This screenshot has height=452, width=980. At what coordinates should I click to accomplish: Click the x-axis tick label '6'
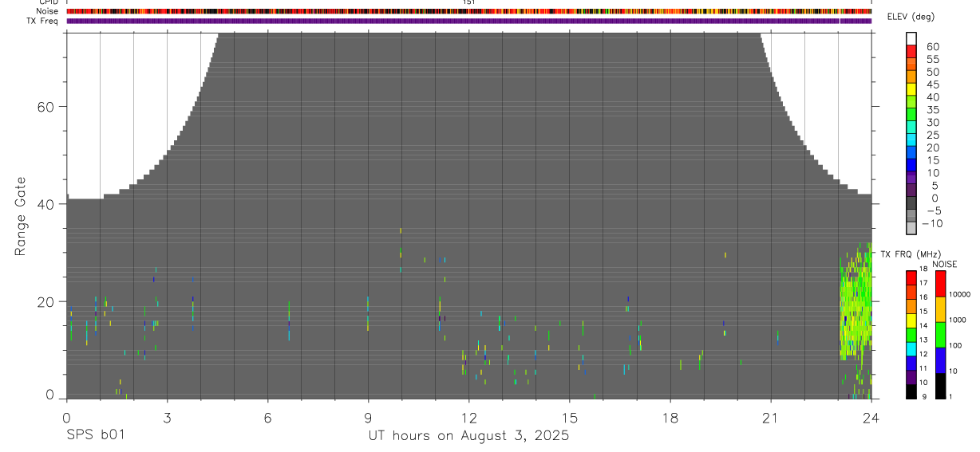coord(267,419)
